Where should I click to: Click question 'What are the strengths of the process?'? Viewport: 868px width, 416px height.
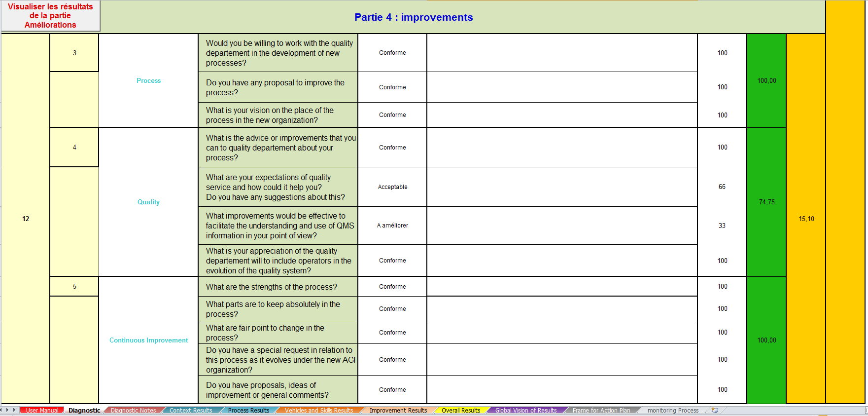[x=278, y=287]
